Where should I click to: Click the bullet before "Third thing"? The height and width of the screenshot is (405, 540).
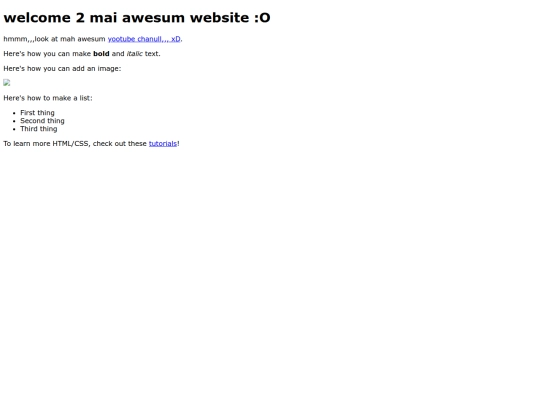pos(14,129)
